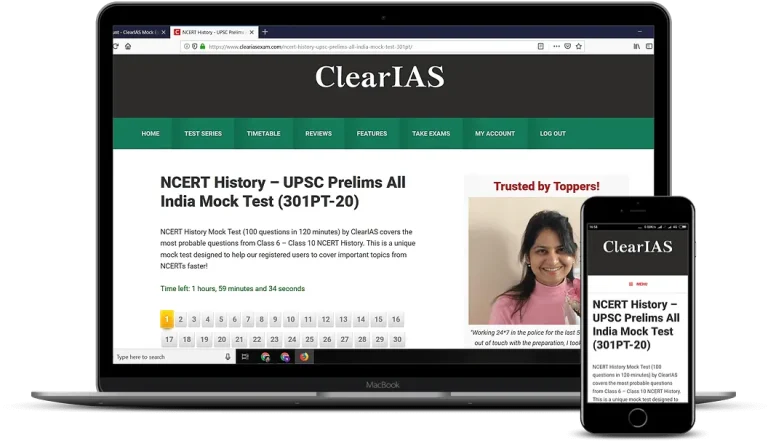Save page to Pocket icon

568,46
